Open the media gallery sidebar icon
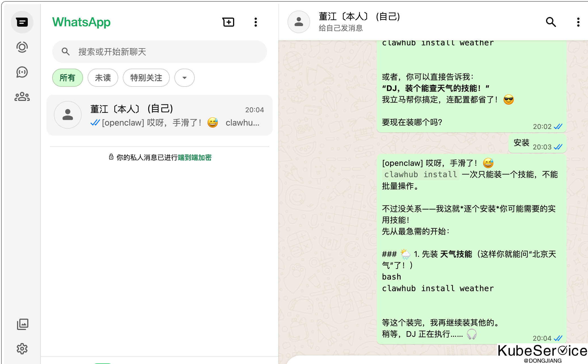The height and width of the screenshot is (364, 588). coord(22,324)
